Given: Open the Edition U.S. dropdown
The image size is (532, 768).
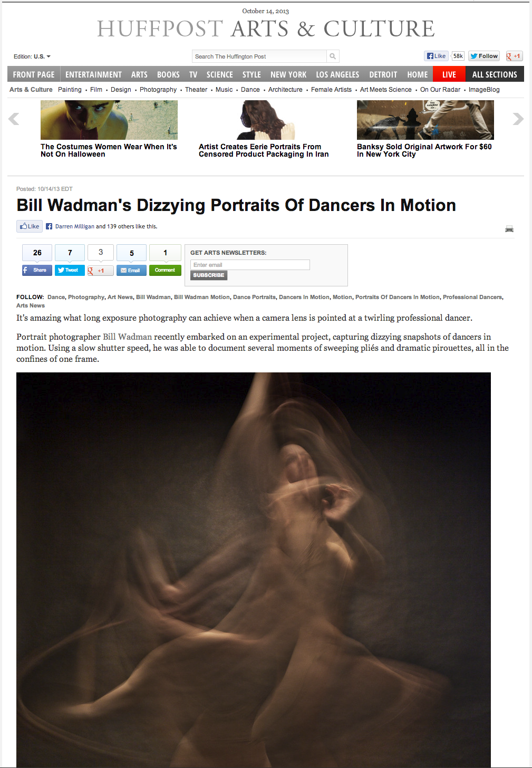Looking at the screenshot, I should (x=32, y=56).
